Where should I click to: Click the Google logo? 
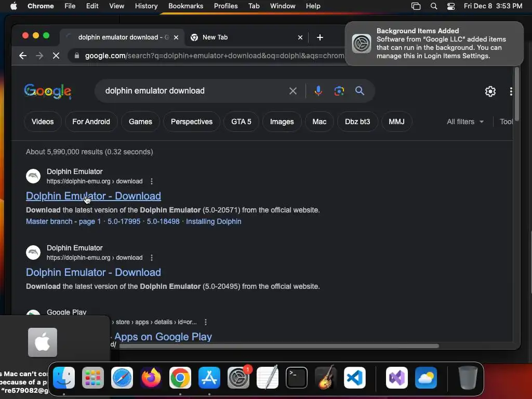click(x=47, y=91)
